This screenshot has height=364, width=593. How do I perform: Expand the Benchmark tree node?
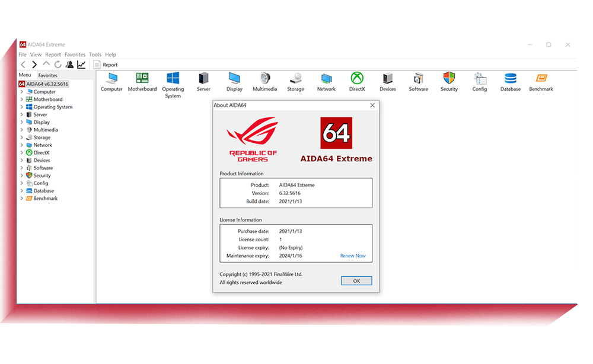point(22,199)
